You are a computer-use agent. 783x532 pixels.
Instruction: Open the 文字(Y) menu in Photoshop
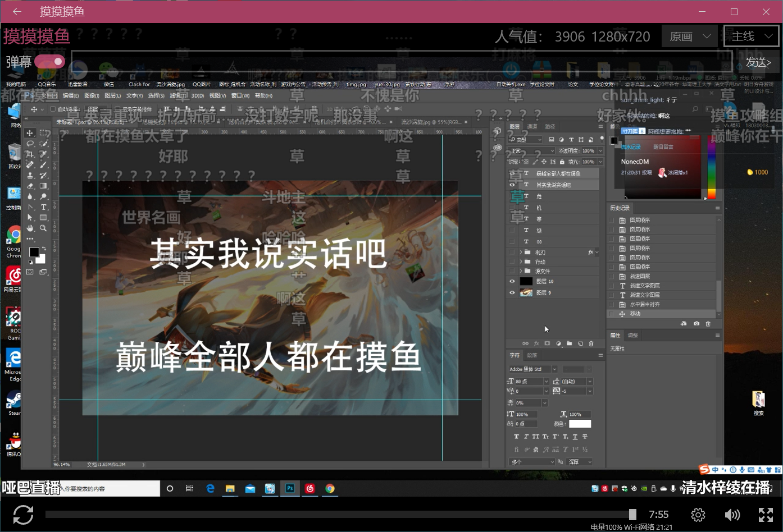point(134,96)
